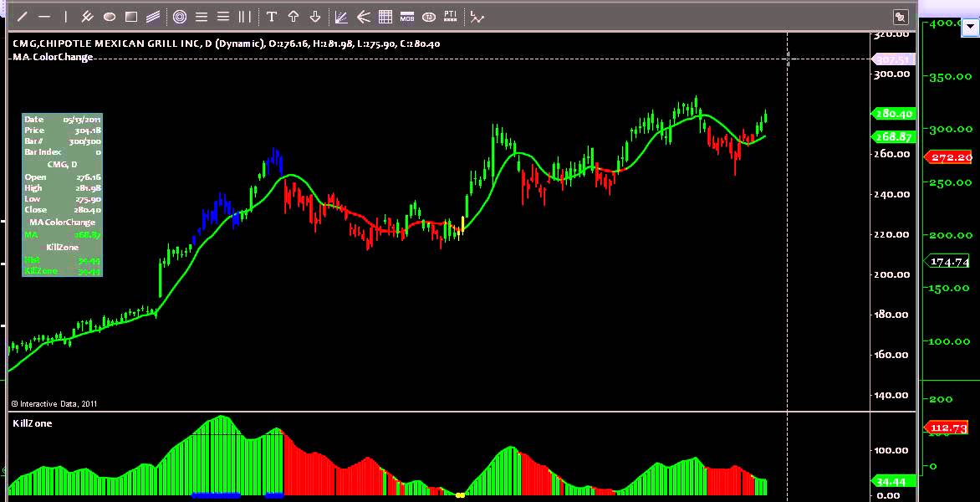This screenshot has width=980, height=502.
Task: Select the down arrow marker tool
Action: [x=315, y=17]
